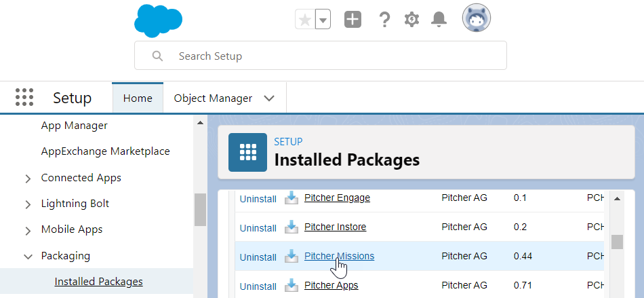
Task: Click the Pitcher Engage download icon
Action: 291,198
